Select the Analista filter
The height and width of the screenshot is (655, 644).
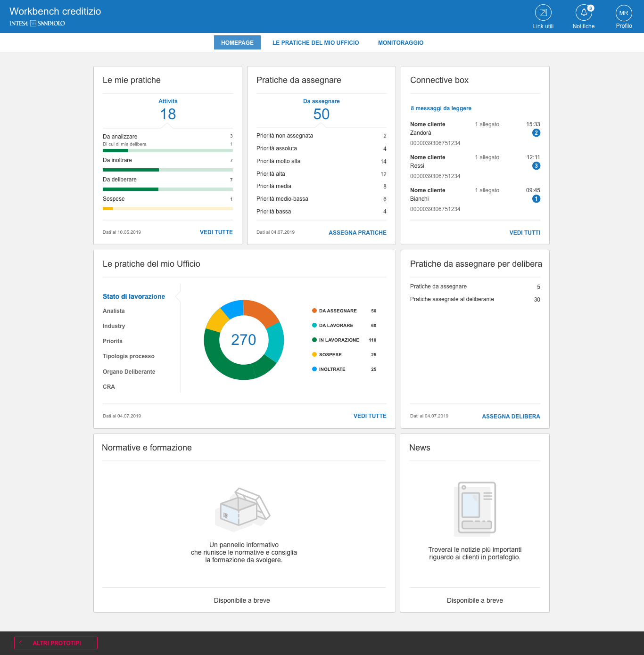click(x=114, y=311)
